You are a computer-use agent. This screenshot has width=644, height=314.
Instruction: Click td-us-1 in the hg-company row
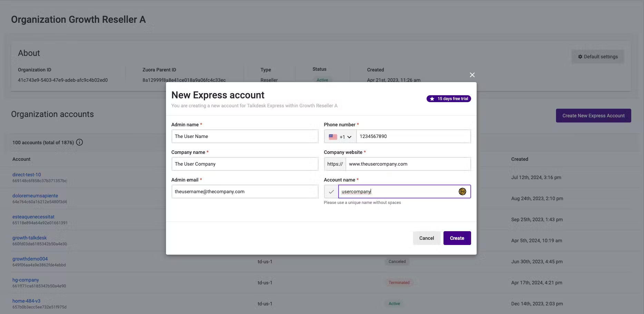point(265,283)
